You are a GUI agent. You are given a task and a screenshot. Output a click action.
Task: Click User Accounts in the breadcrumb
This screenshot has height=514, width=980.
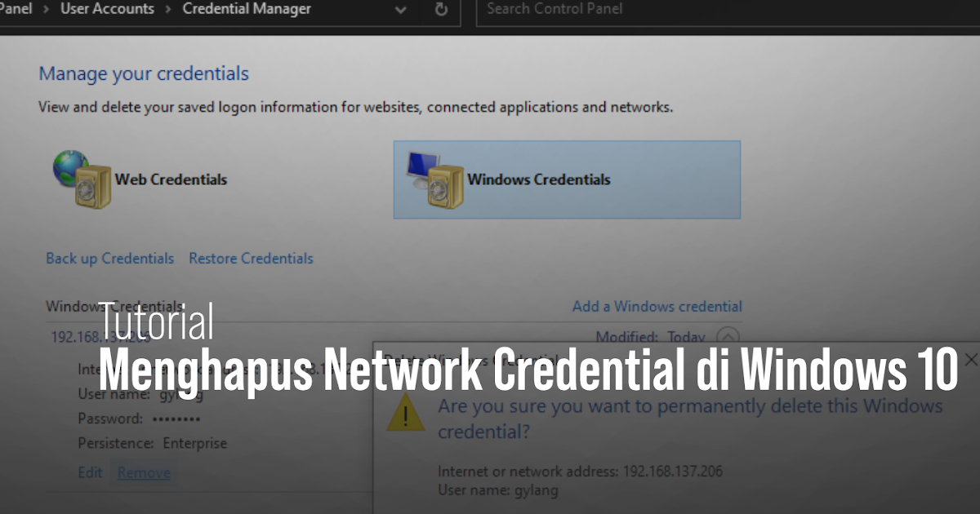[x=107, y=9]
